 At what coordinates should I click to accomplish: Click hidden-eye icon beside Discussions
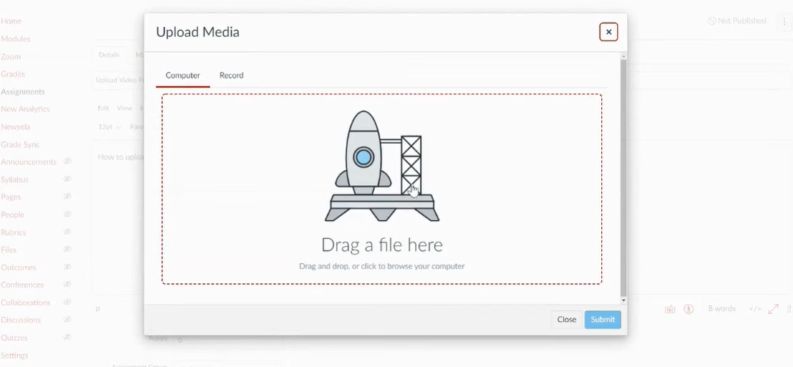67,319
